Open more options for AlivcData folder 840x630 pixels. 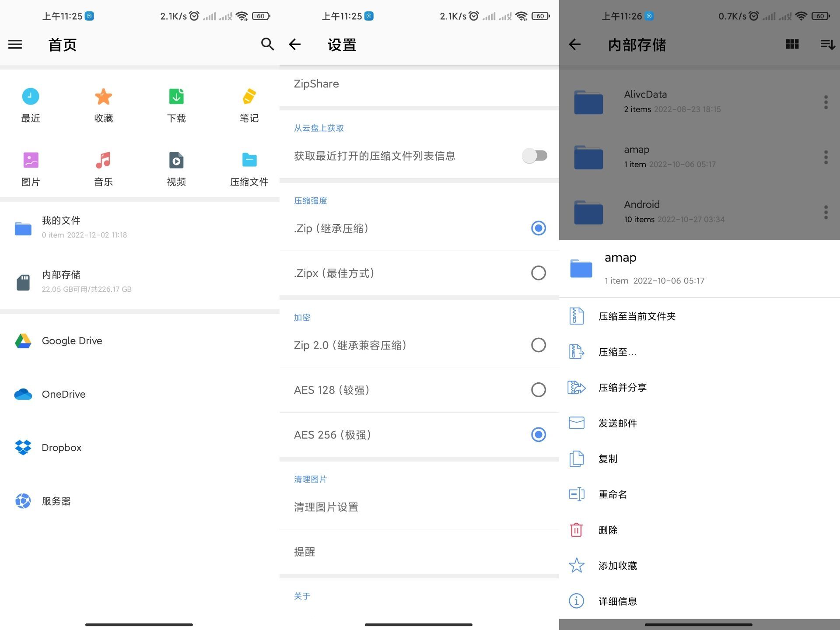[x=826, y=102]
